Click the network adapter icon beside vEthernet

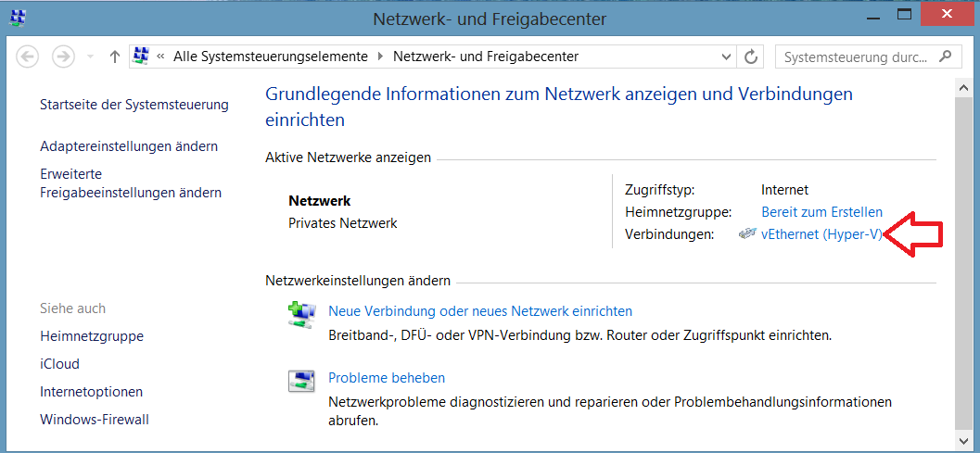tap(747, 234)
